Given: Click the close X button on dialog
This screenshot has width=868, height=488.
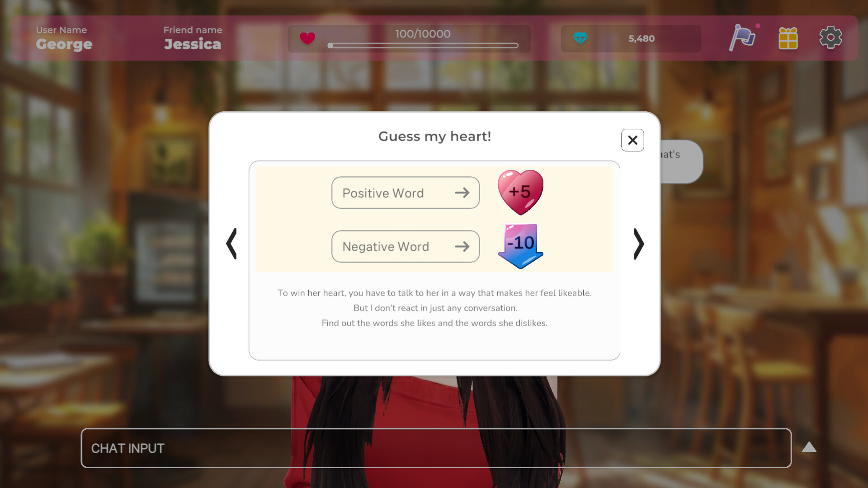Looking at the screenshot, I should [x=632, y=140].
